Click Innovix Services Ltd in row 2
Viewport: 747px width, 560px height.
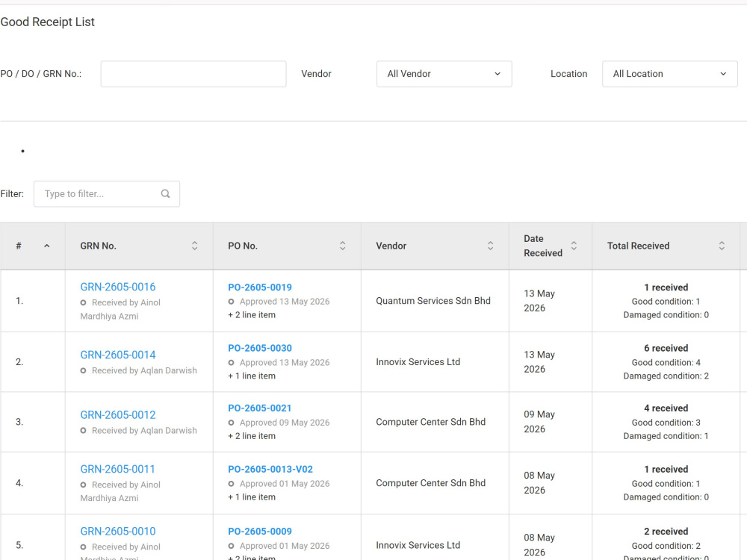(418, 362)
